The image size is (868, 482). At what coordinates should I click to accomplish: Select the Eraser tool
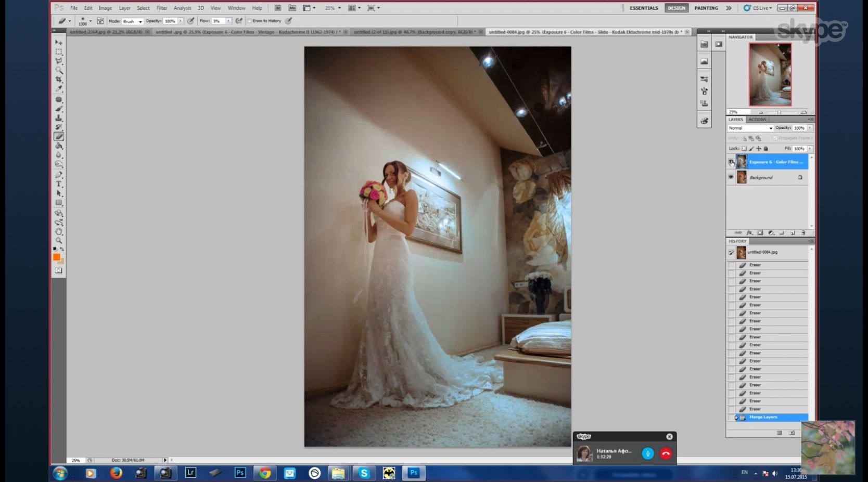click(x=59, y=137)
